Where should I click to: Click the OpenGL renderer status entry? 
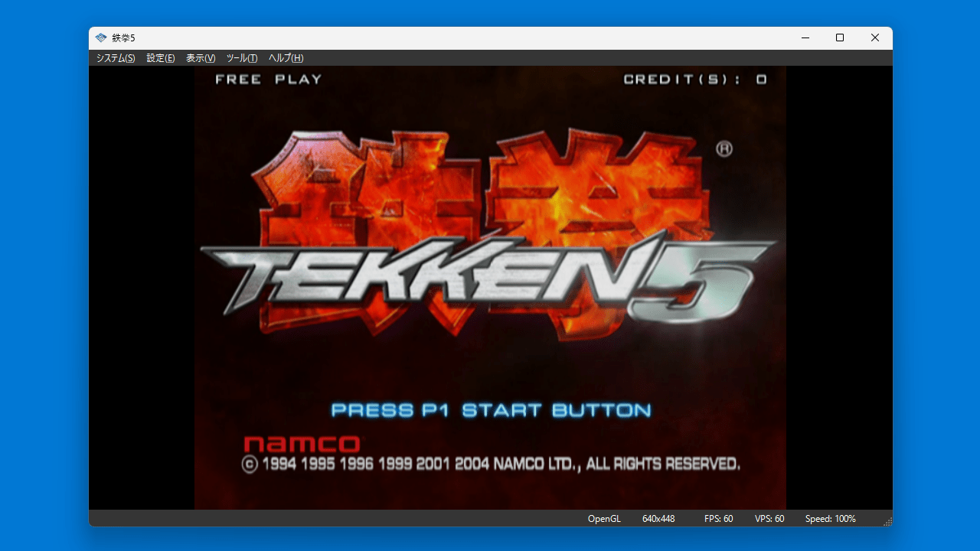[604, 519]
